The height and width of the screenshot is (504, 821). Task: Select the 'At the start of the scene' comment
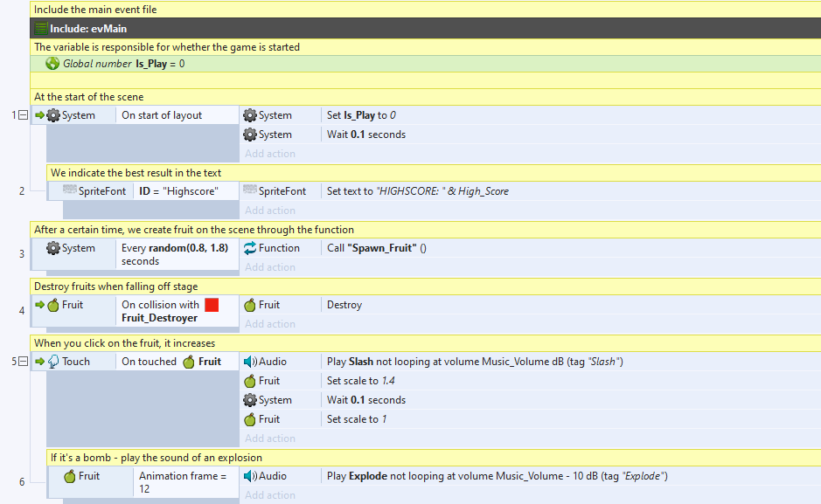point(425,97)
